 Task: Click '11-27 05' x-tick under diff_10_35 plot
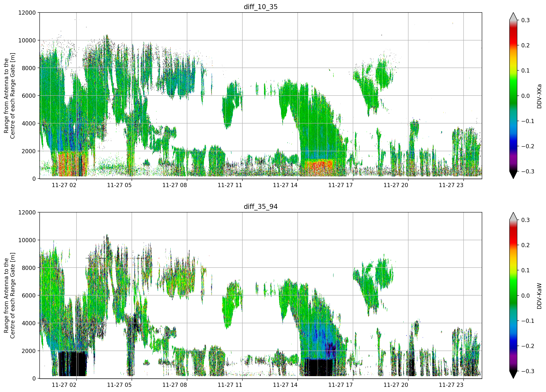120,185
